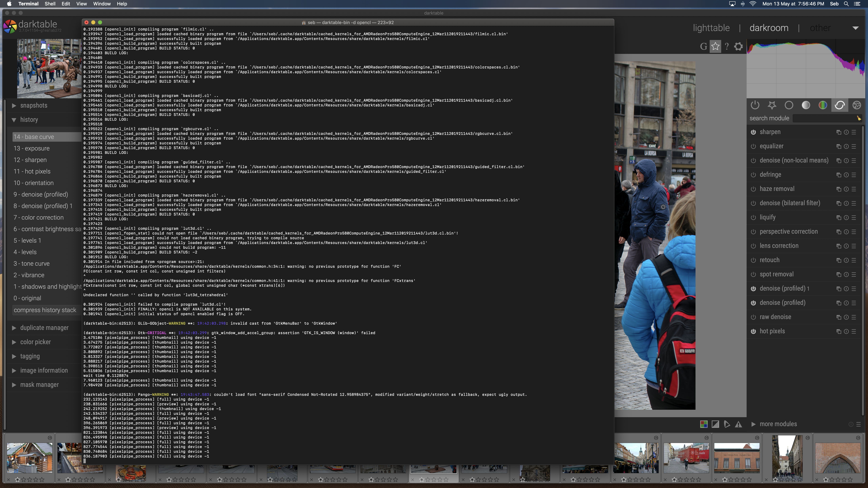Show favourite modules group star icon

tap(772, 105)
